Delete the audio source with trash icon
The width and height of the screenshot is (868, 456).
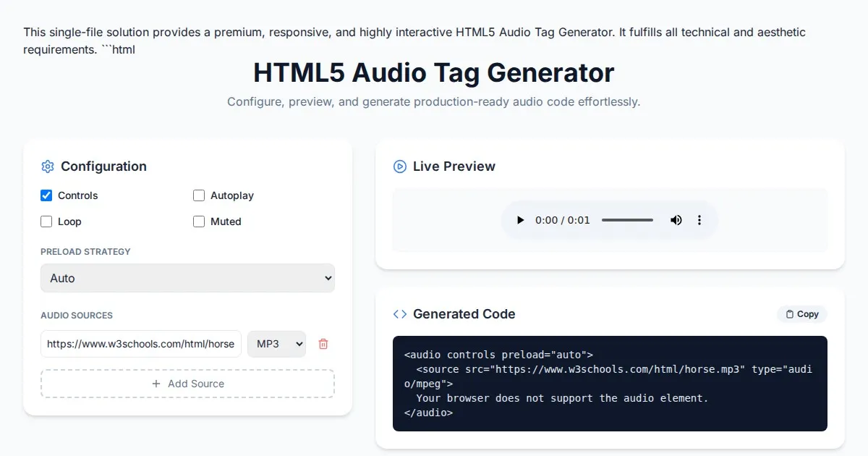323,344
